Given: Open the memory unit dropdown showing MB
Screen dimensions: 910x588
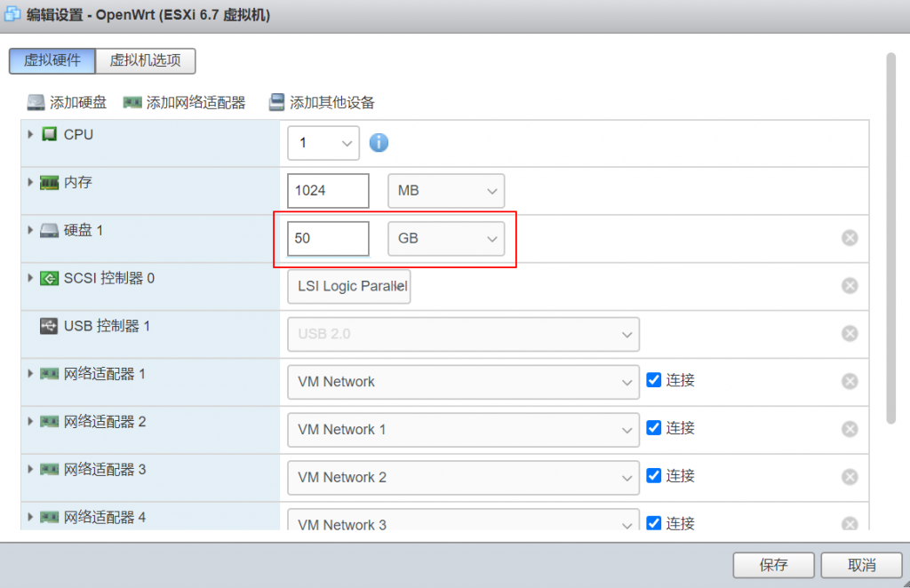Looking at the screenshot, I should (445, 190).
